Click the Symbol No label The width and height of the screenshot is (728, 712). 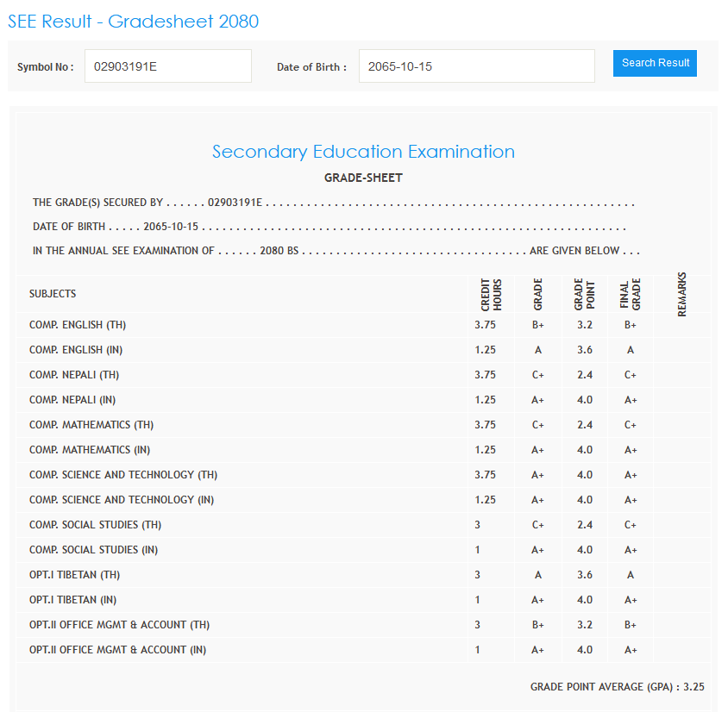tap(45, 66)
